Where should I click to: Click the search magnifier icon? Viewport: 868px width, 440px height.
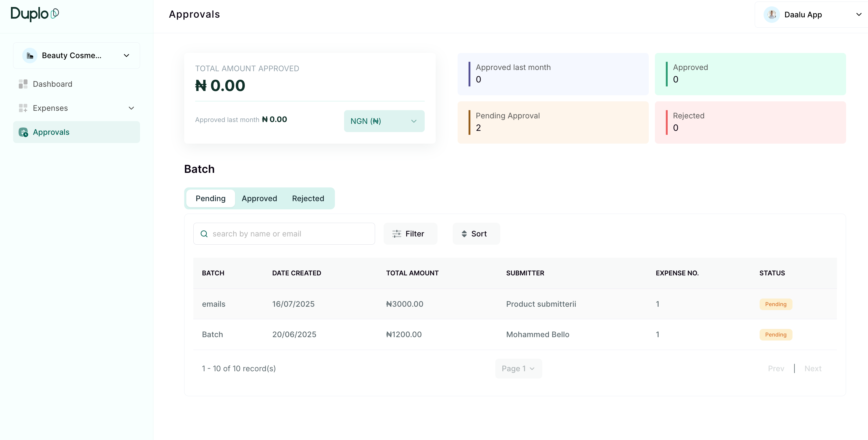(x=204, y=234)
